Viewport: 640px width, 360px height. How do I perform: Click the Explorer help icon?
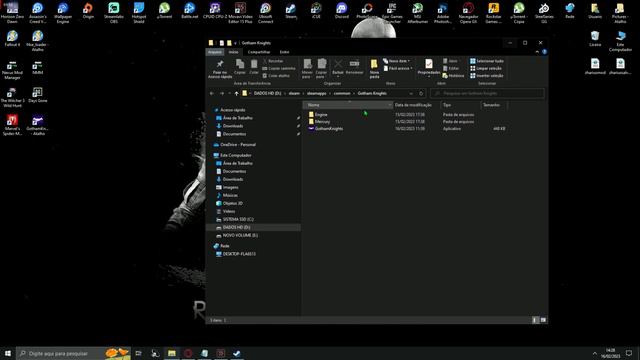544,52
